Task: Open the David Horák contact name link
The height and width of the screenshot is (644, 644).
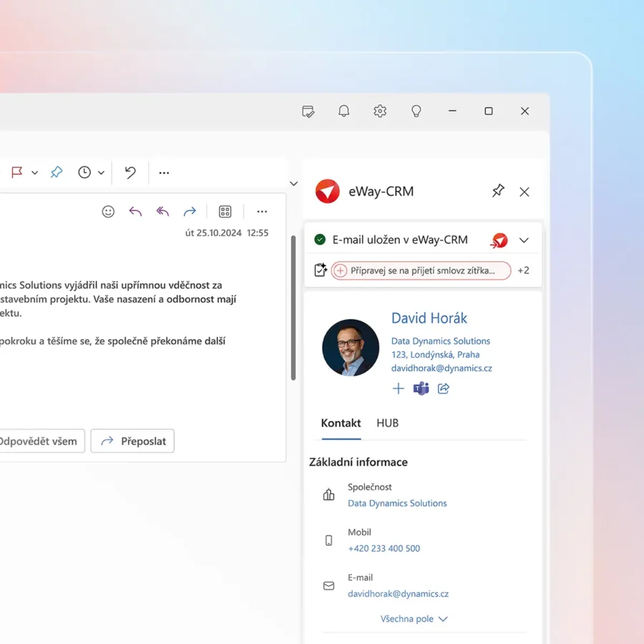Action: (429, 318)
